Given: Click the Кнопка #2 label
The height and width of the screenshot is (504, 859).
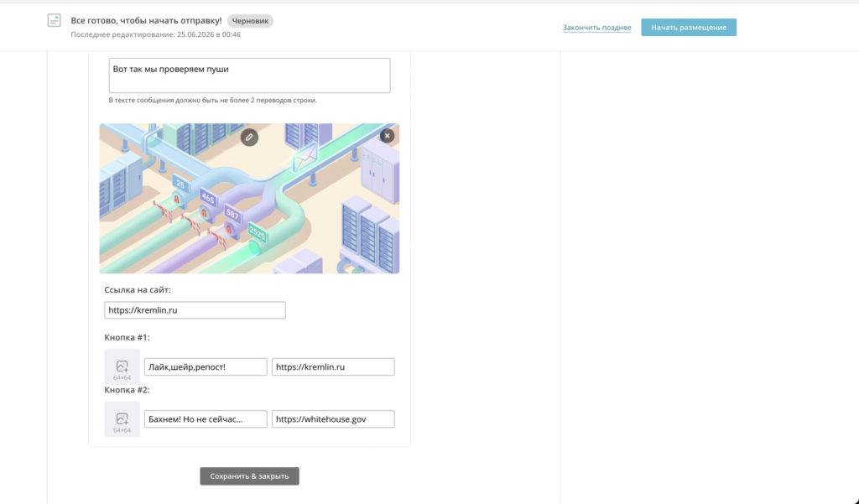Looking at the screenshot, I should tap(127, 390).
